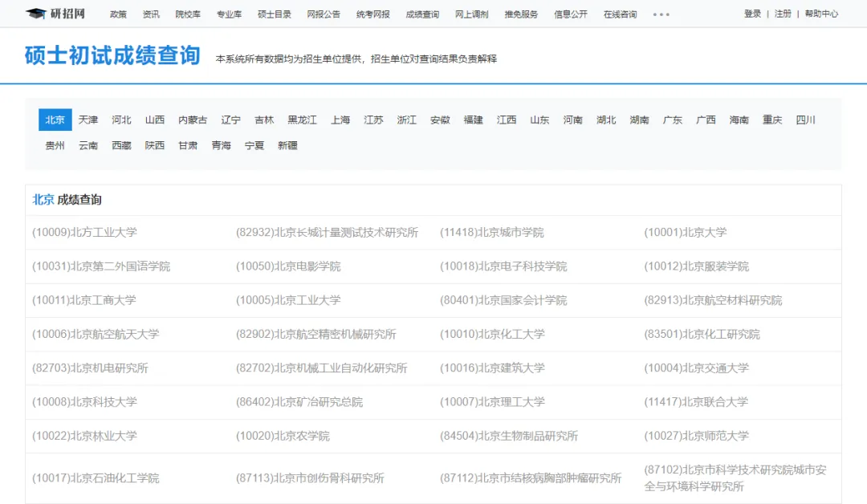
Task: Open (82932)北京长城计量测试技术研究所 link
Action: [328, 232]
